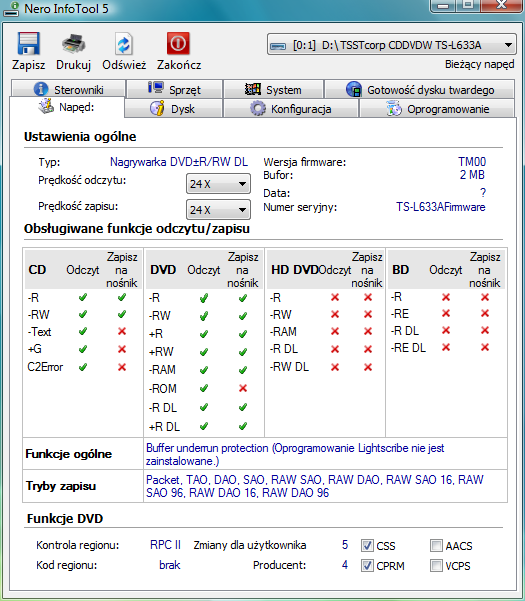Click the Nero InfoTool title bar icon
The width and height of the screenshot is (525, 601).
coord(11,9)
